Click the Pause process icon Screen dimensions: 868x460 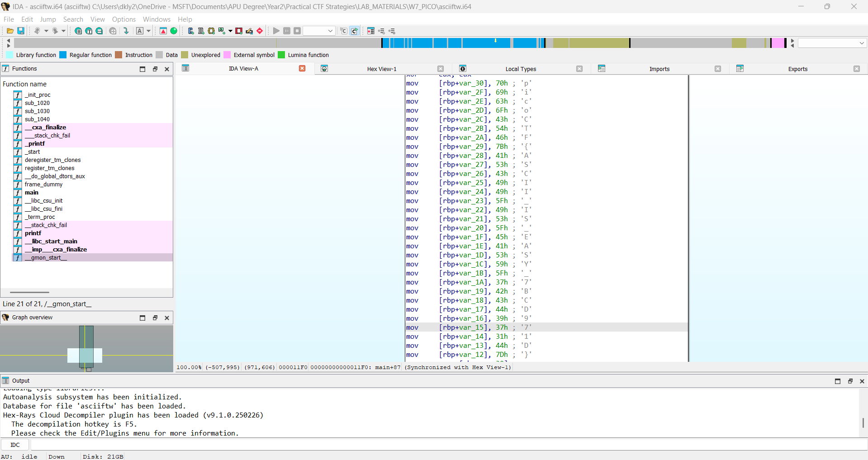(286, 31)
